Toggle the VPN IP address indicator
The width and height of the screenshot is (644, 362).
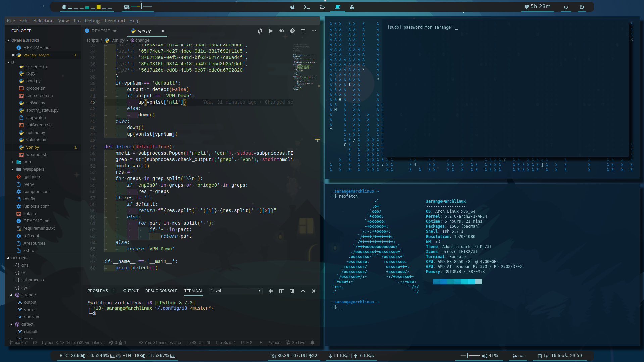[x=294, y=356]
